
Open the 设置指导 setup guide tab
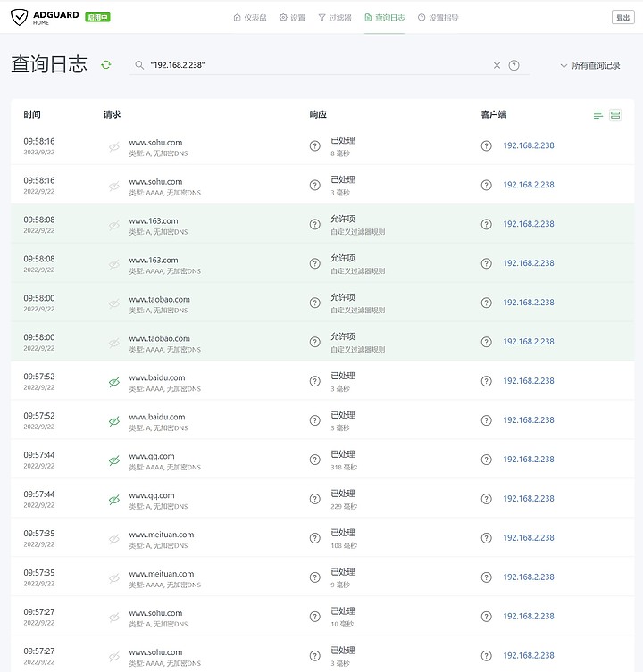[x=438, y=18]
